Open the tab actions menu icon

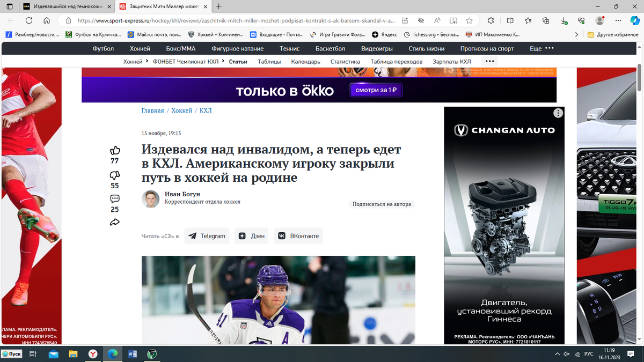[10, 6]
